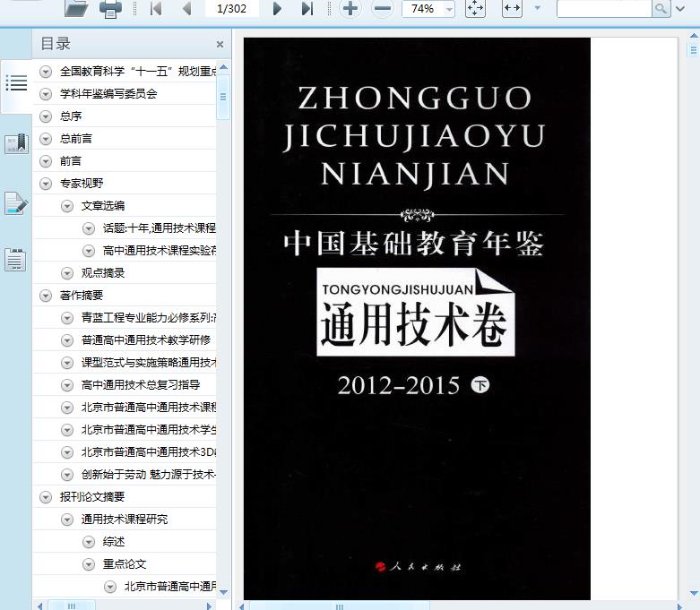Click document horizontal scrollbar thumb
The height and width of the screenshot is (610, 700).
[x=340, y=606]
